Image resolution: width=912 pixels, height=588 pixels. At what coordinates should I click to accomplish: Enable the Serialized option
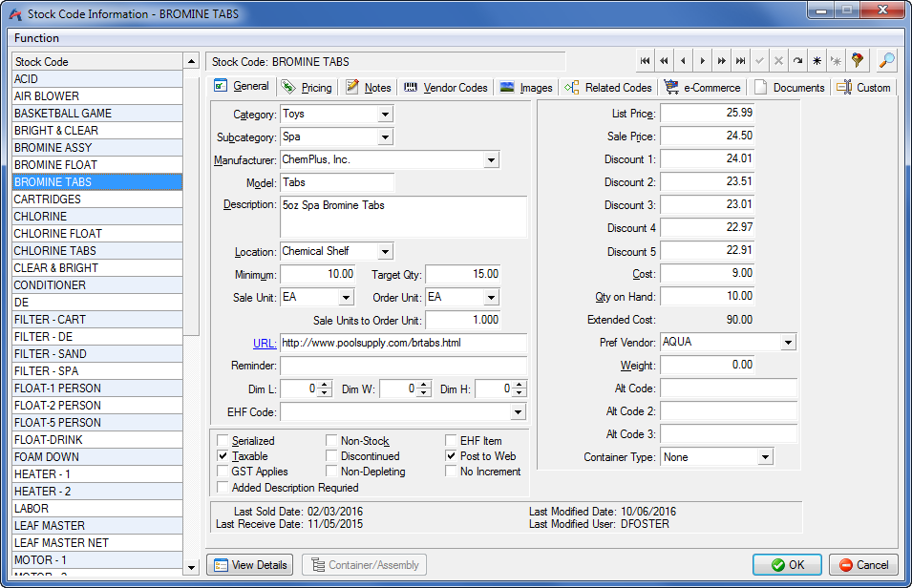tap(221, 441)
